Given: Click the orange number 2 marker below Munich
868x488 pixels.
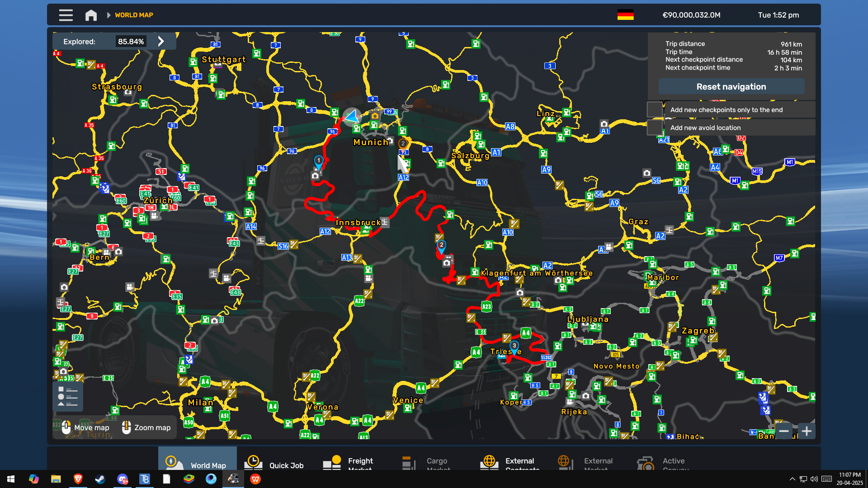Looking at the screenshot, I should click(403, 144).
